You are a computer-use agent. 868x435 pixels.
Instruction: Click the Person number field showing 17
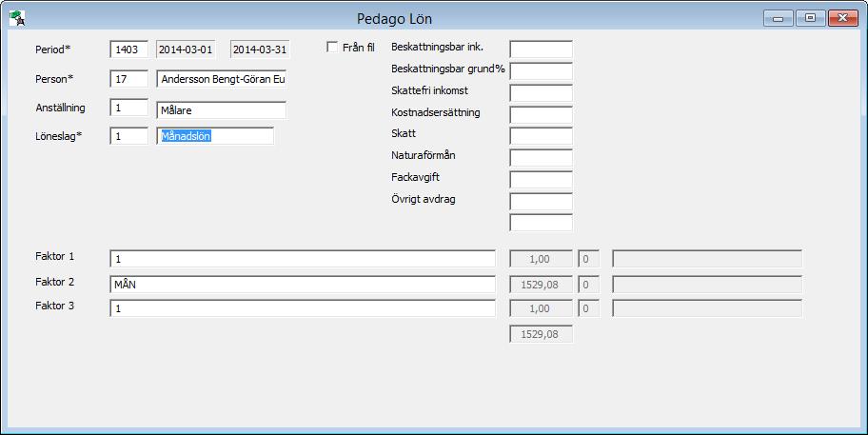[x=129, y=79]
